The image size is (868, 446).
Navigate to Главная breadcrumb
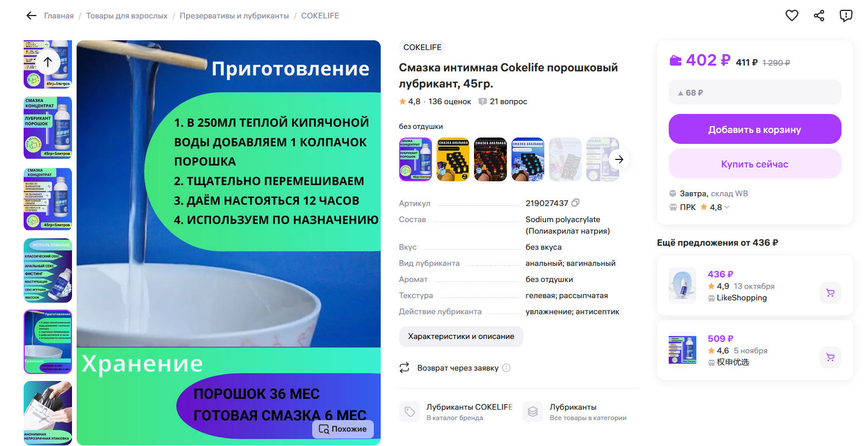point(59,16)
